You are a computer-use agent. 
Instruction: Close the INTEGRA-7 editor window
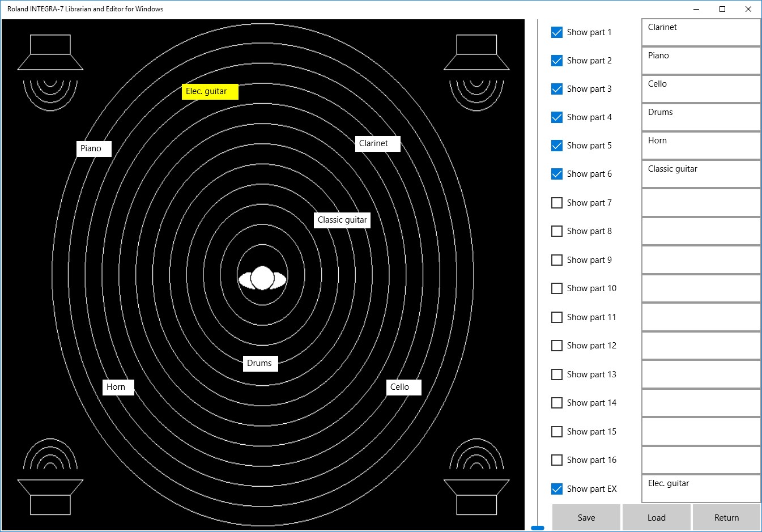click(748, 9)
